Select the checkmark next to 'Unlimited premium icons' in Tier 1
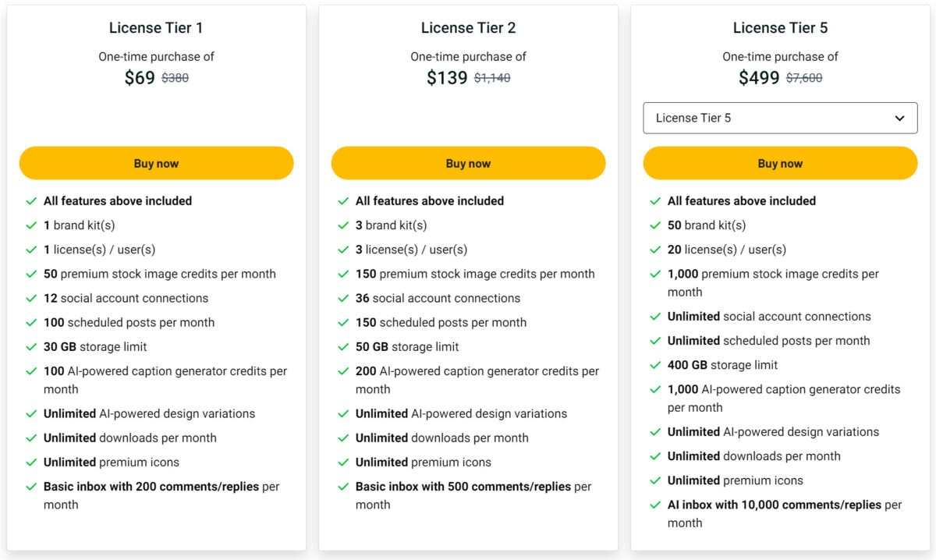 tap(32, 462)
